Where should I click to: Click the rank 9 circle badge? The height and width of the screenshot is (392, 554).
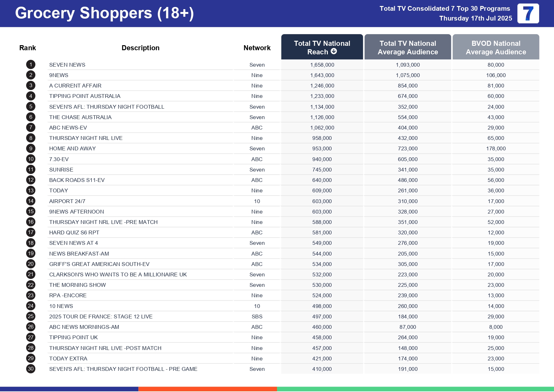[31, 148]
